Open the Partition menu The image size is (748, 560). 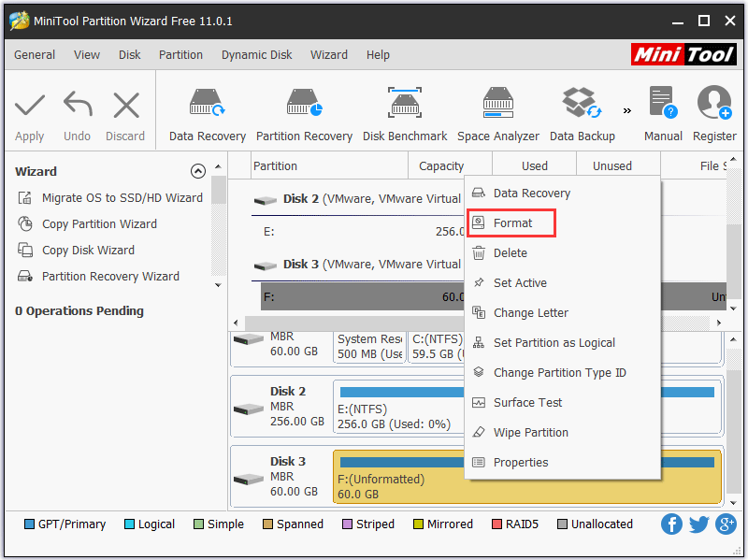point(180,55)
